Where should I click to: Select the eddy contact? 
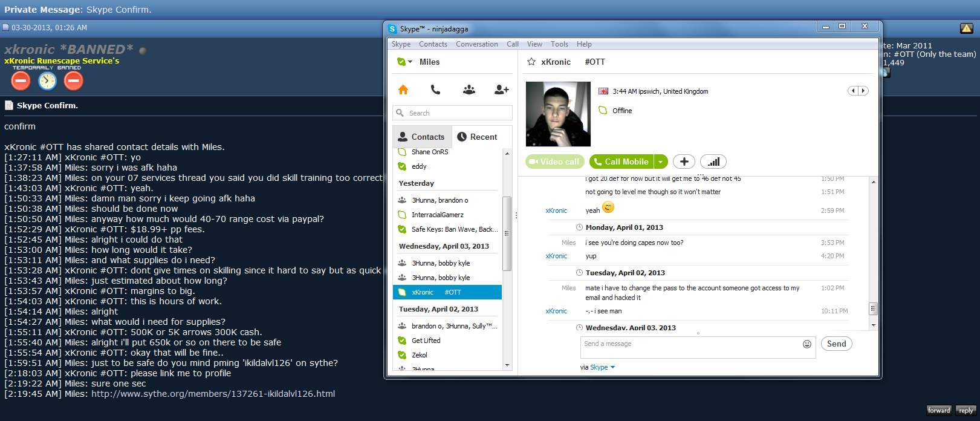point(447,166)
